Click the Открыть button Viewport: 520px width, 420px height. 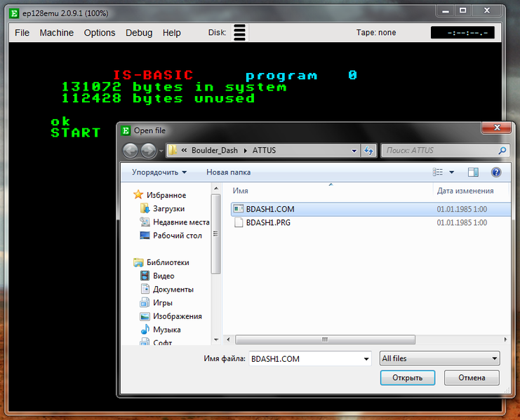point(407,378)
